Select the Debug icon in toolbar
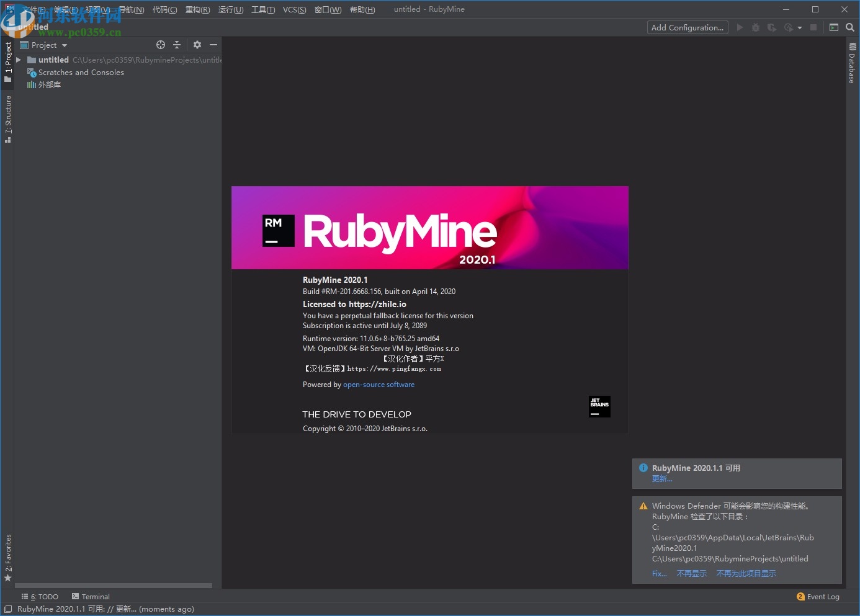The height and width of the screenshot is (616, 860). [756, 27]
